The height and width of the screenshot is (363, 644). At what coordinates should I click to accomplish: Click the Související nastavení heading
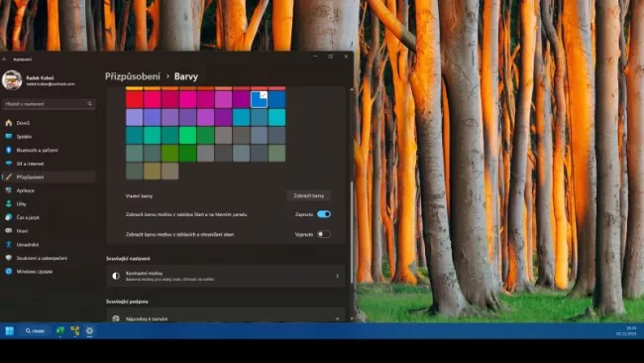tap(128, 259)
